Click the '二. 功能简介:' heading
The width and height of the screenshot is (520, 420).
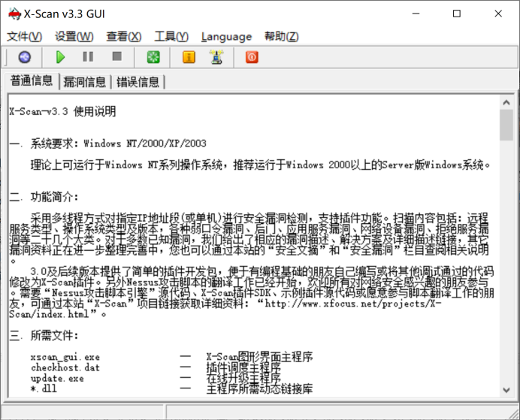point(44,197)
